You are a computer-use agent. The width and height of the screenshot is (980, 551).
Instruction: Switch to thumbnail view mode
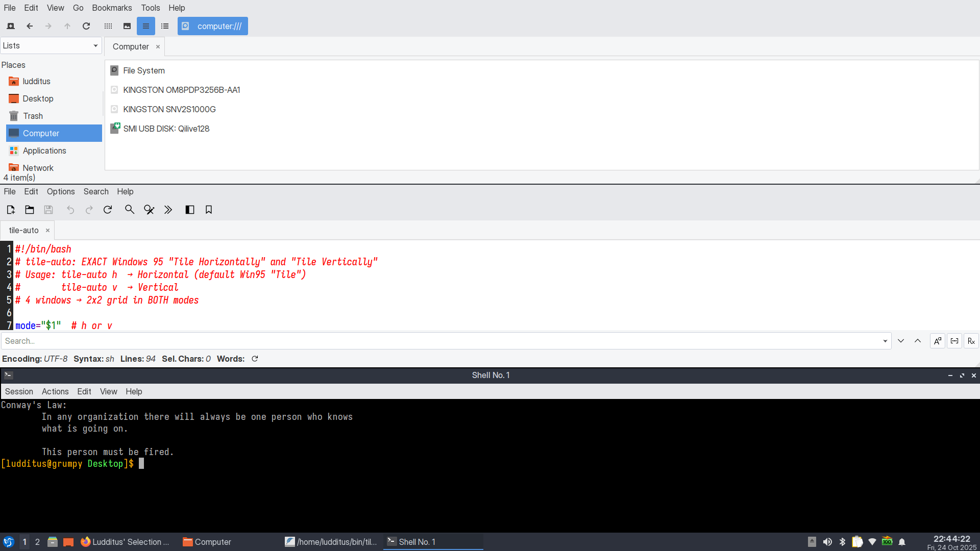tap(127, 26)
